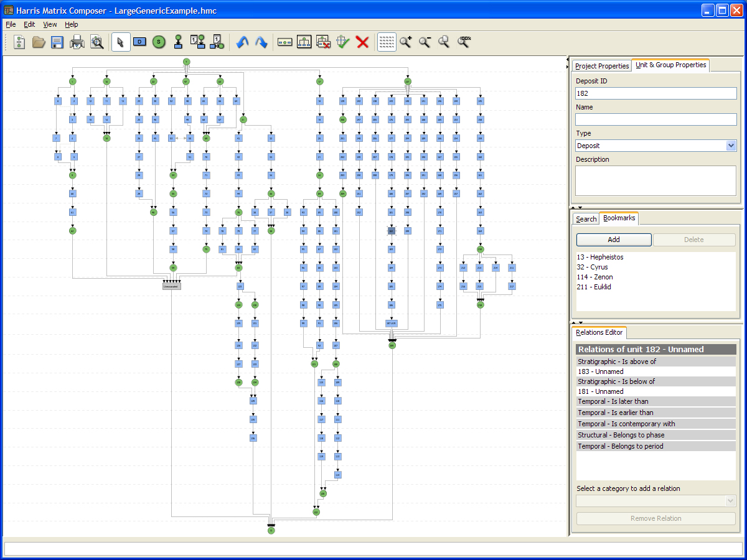Click the red X delete icon

[x=362, y=42]
